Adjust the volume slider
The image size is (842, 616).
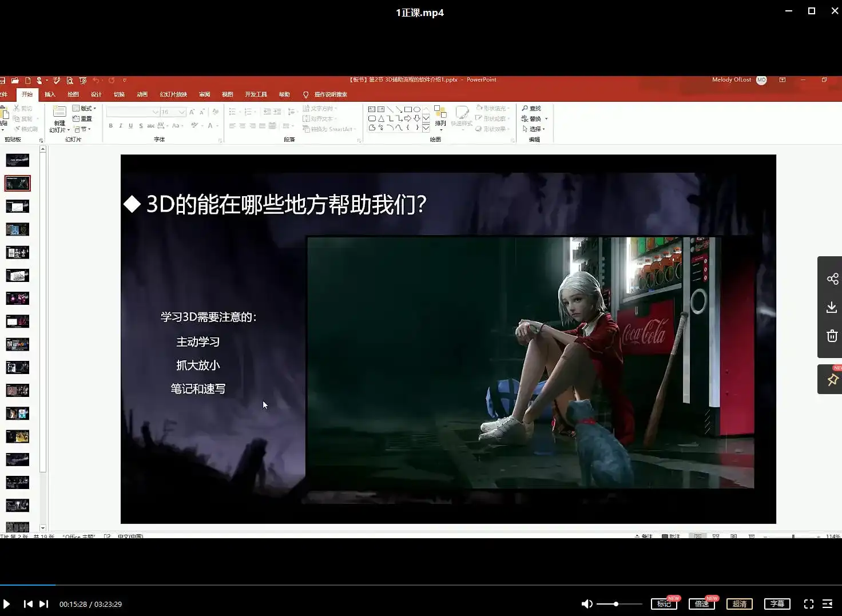618,603
